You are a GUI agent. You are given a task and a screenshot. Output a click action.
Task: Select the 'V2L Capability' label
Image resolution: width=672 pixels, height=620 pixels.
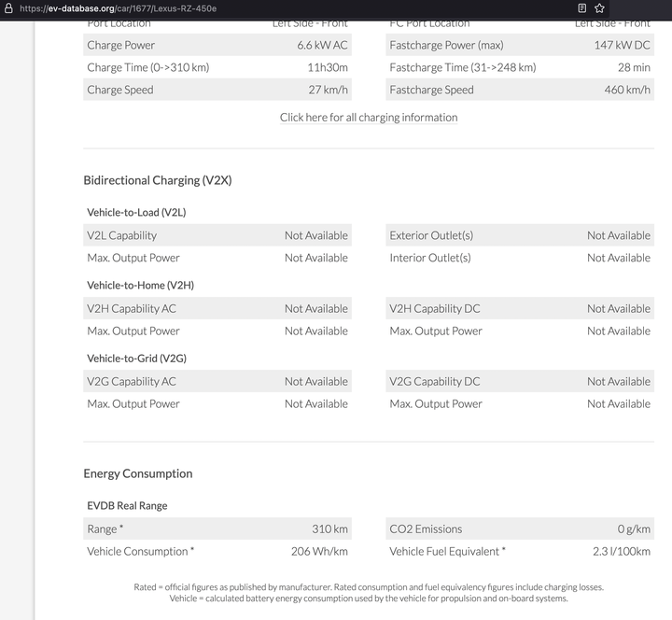click(121, 235)
